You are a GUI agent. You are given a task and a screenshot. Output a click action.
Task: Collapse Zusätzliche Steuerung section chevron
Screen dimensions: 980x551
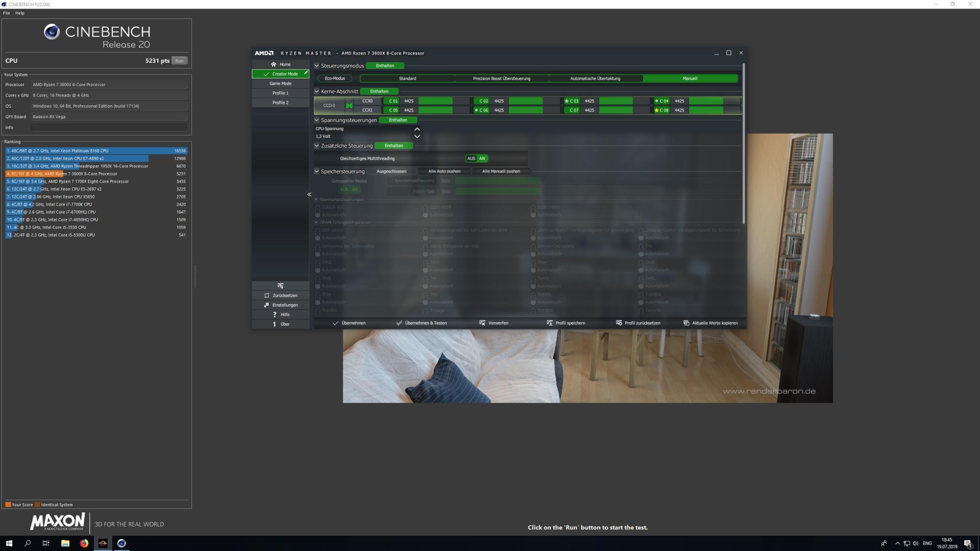[316, 146]
